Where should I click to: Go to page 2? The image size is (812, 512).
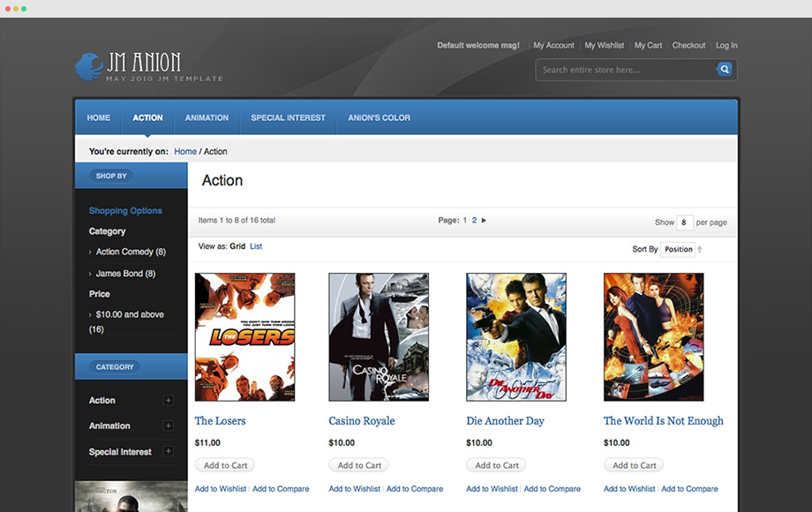pyautogui.click(x=474, y=221)
